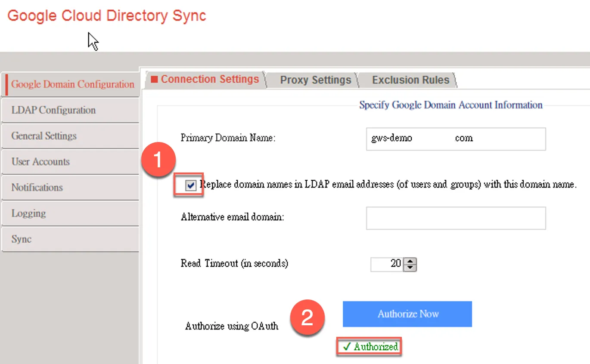Open Google Domain Configuration section
The width and height of the screenshot is (590, 364).
[70, 84]
